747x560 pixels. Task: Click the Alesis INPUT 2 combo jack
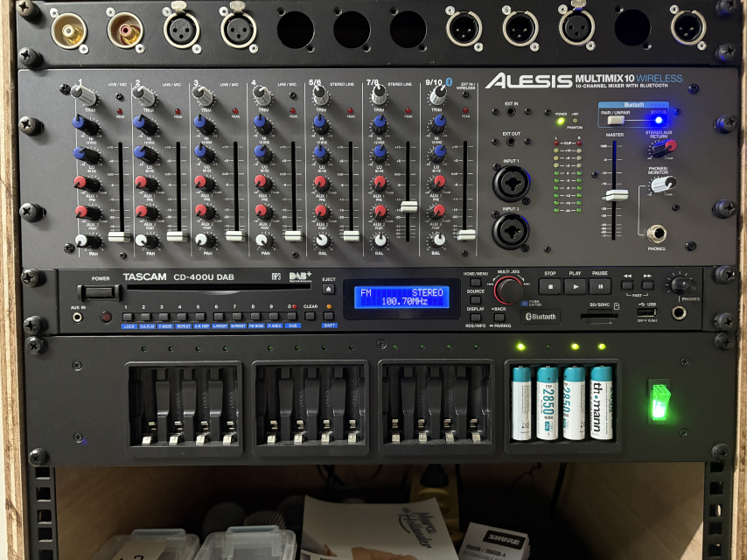coord(511,231)
